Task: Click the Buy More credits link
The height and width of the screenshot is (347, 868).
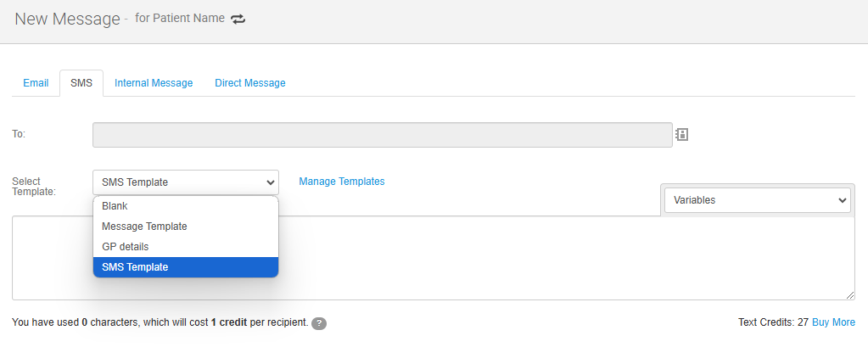Action: point(833,322)
